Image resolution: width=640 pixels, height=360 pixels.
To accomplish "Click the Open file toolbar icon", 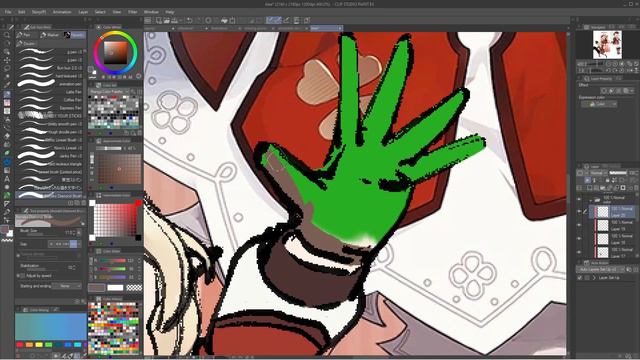I will 167,20.
